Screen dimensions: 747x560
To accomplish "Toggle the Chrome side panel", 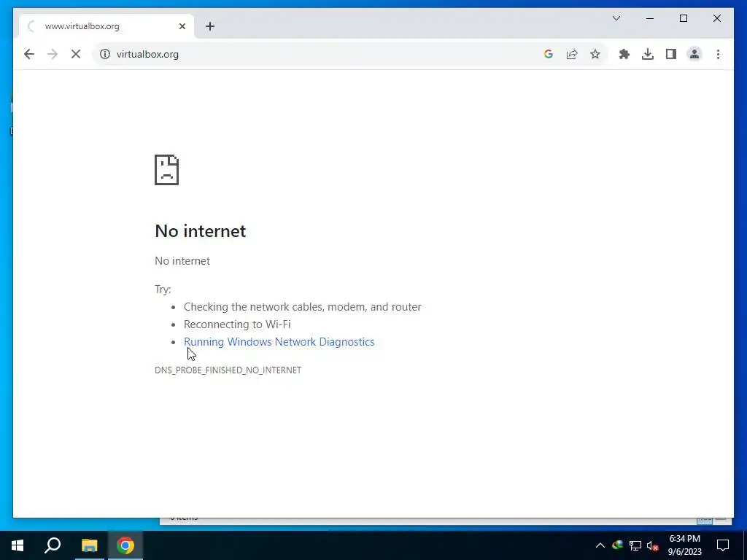I will pyautogui.click(x=671, y=54).
